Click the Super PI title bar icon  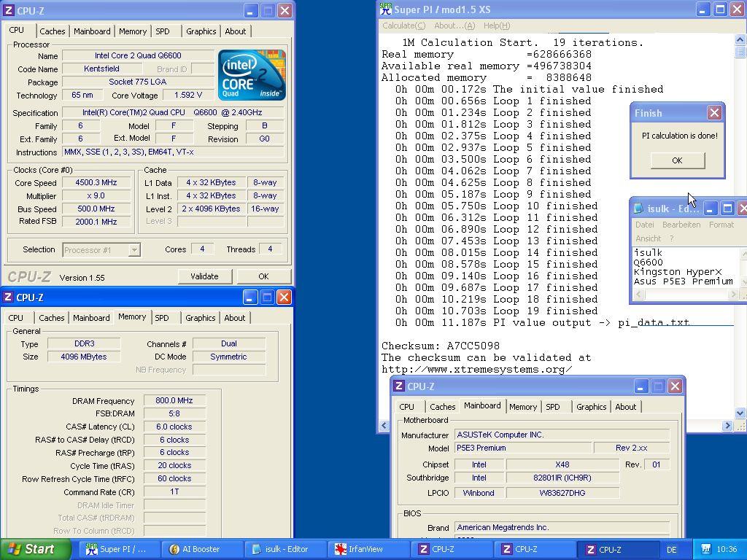point(386,9)
